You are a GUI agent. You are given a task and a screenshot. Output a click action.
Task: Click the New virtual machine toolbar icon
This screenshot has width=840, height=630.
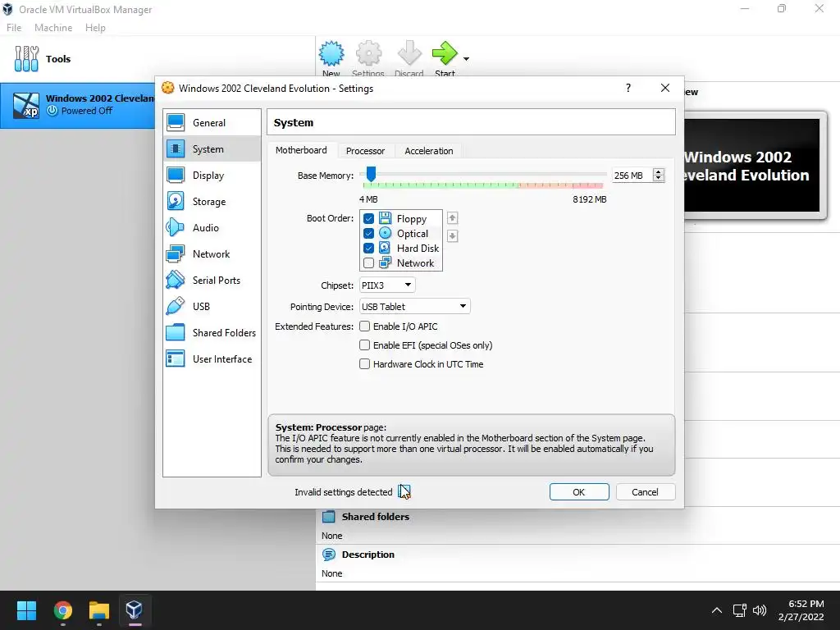click(x=331, y=53)
